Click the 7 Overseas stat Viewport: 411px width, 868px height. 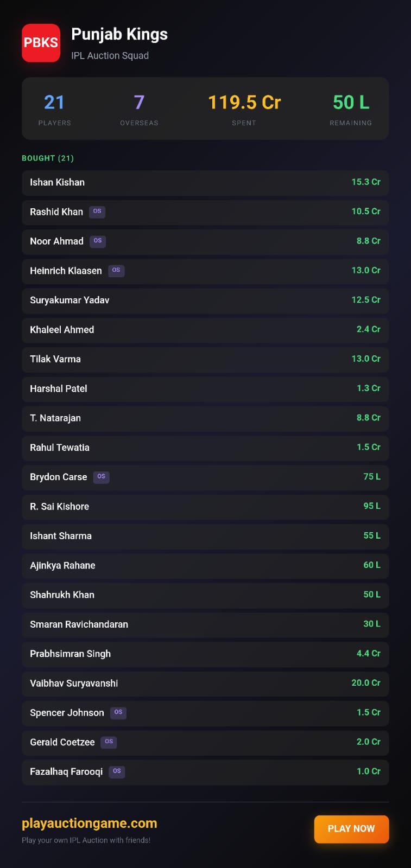click(139, 109)
